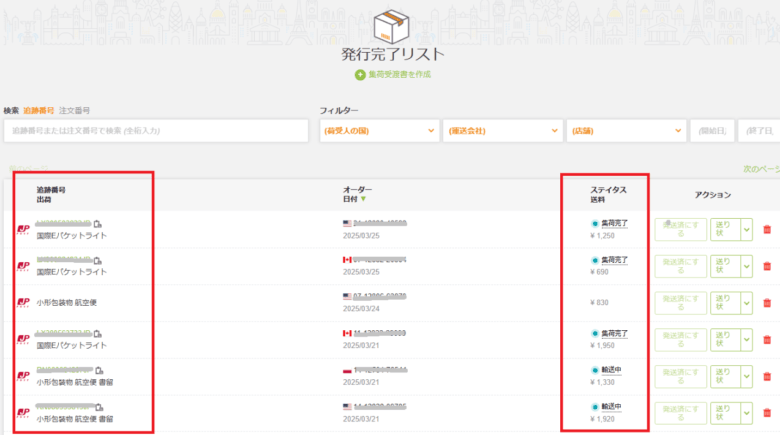Click the tracking or order number search field

tap(155, 131)
